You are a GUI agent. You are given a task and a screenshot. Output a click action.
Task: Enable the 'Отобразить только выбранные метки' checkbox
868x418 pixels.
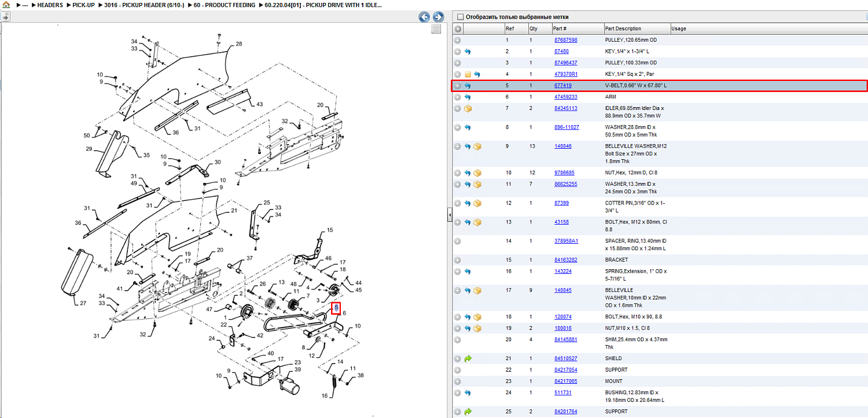tap(461, 17)
